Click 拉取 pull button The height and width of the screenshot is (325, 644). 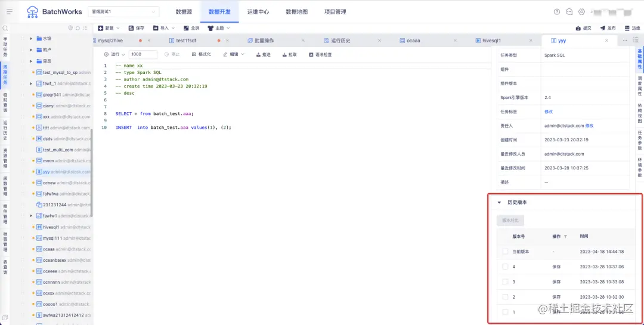click(289, 54)
